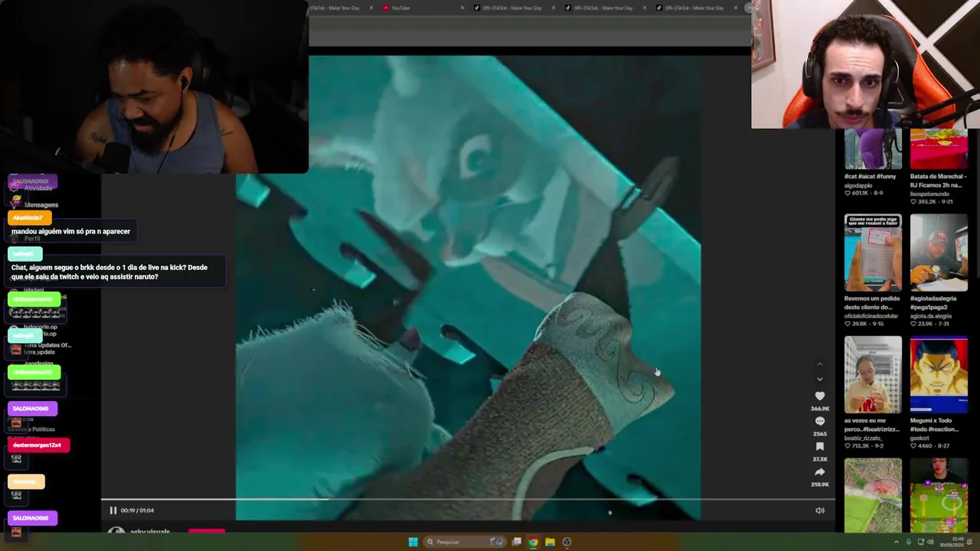Bookmark the video with save icon
This screenshot has width=980, height=551.
[819, 447]
